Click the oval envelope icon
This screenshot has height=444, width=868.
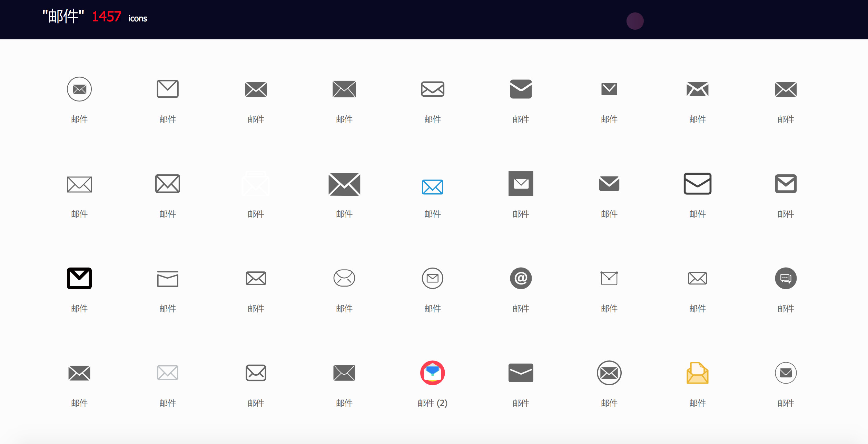click(x=344, y=278)
